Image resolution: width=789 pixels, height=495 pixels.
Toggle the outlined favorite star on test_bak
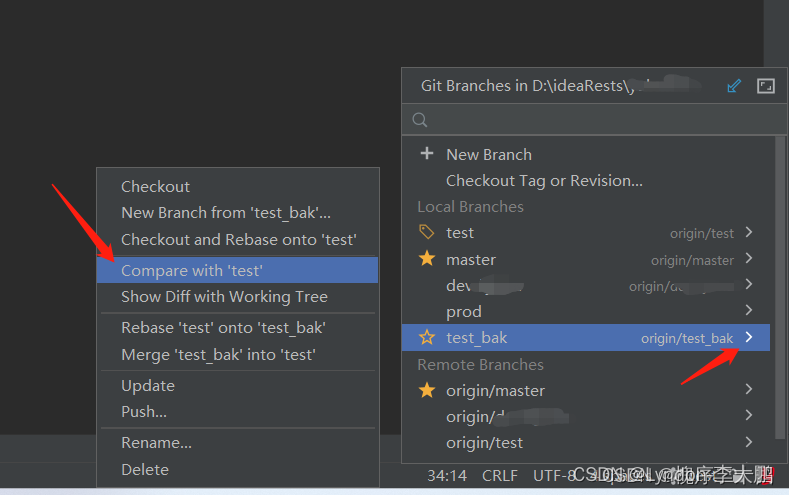coord(427,337)
